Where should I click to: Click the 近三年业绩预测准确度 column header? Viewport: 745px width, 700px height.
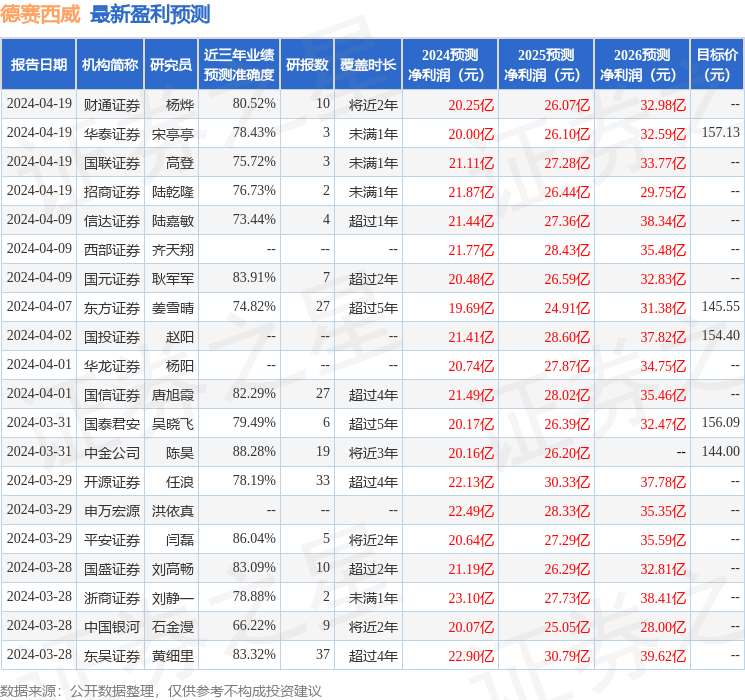click(x=239, y=65)
